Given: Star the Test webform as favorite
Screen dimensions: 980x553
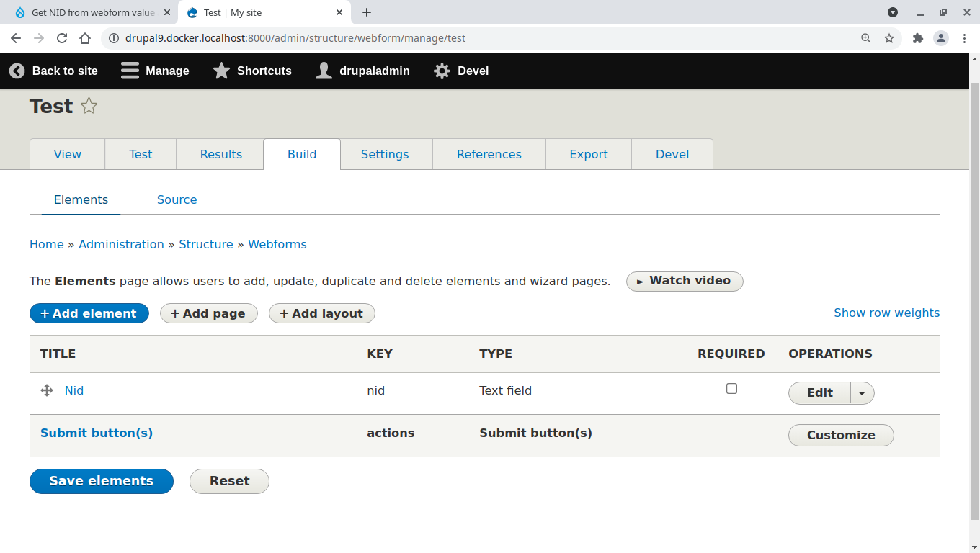Looking at the screenshot, I should 89,106.
